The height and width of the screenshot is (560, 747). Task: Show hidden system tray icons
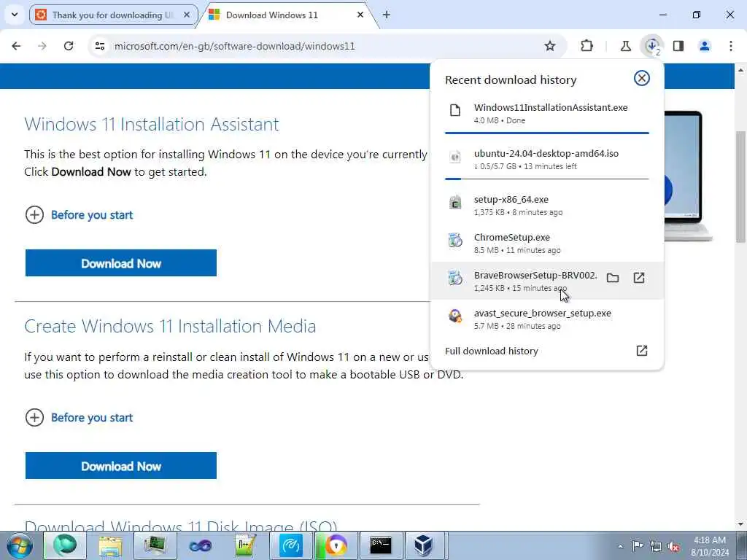click(x=620, y=546)
